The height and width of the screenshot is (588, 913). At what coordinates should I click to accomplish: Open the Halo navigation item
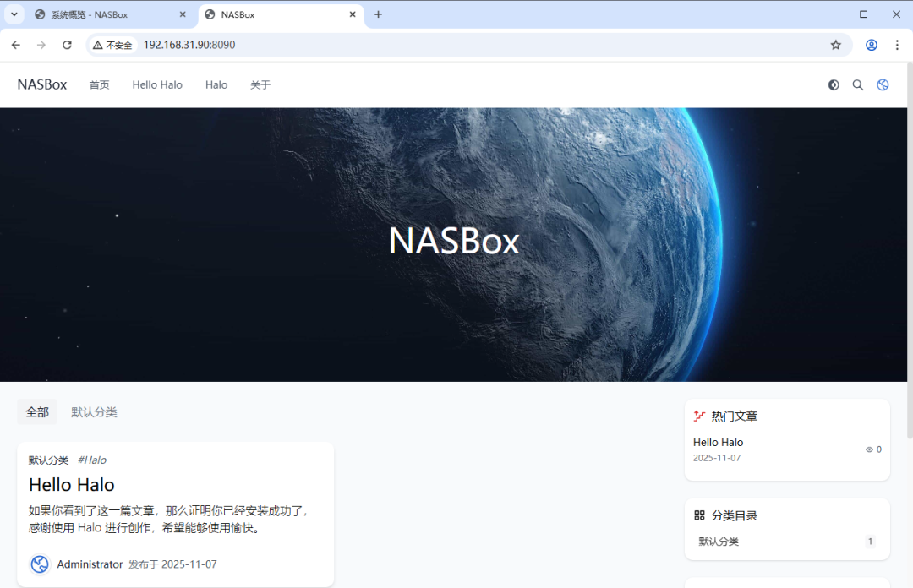point(216,85)
